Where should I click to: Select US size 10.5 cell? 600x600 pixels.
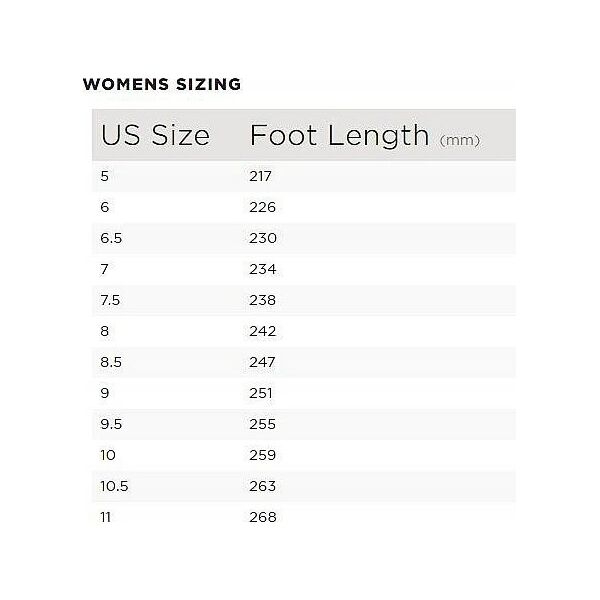click(x=114, y=486)
